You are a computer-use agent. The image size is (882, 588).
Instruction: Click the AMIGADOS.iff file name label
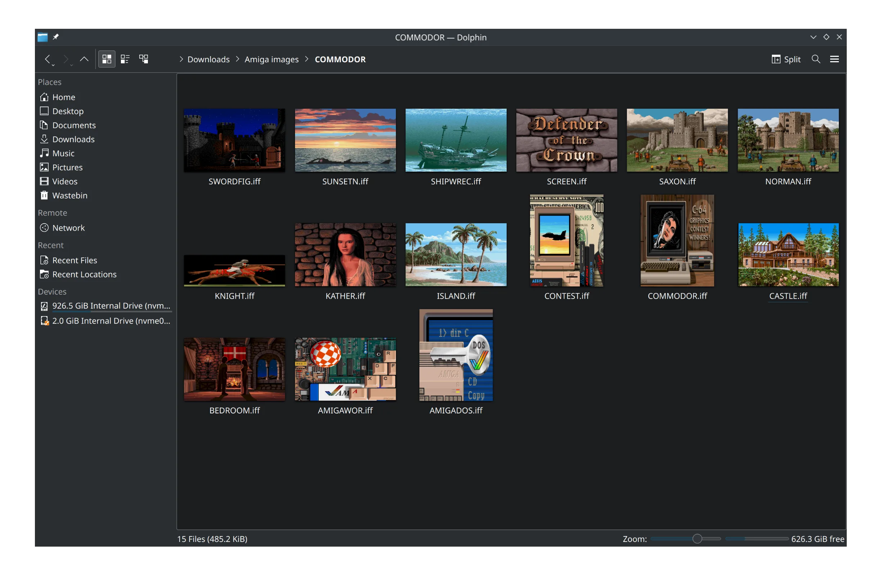tap(456, 410)
